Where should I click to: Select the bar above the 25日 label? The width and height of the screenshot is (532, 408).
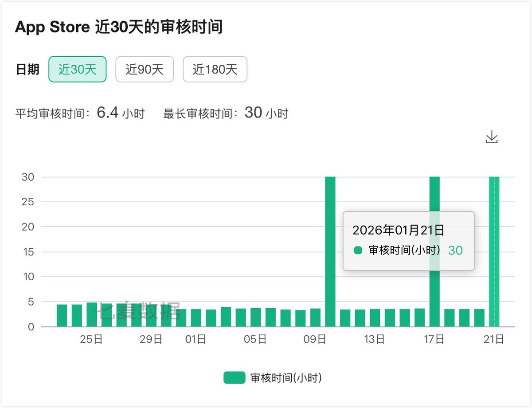[92, 315]
